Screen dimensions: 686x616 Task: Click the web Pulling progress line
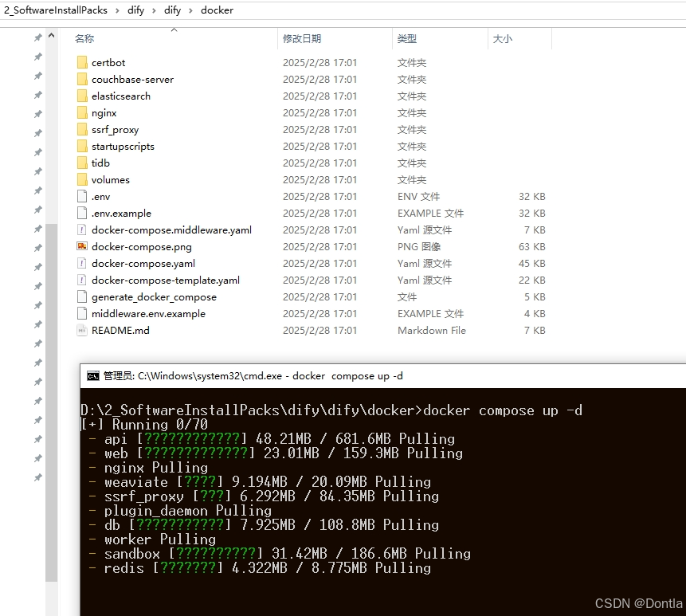pos(276,453)
